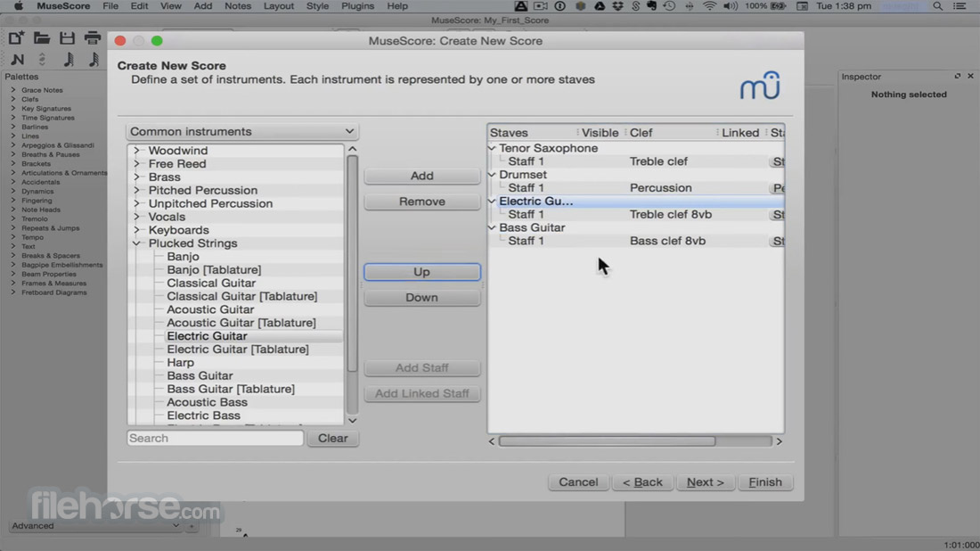Image resolution: width=980 pixels, height=551 pixels.
Task: Click the Remove button
Action: pyautogui.click(x=422, y=201)
